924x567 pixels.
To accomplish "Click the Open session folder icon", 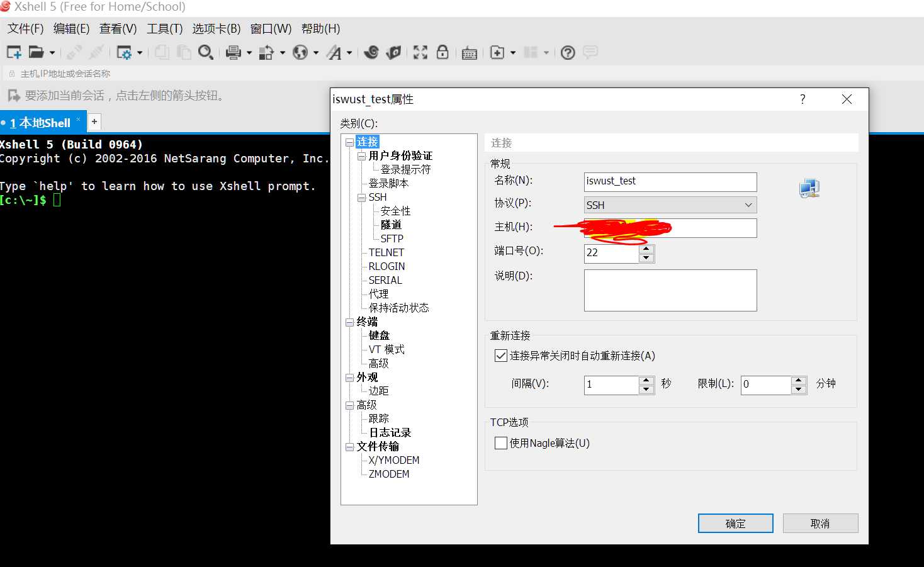I will pyautogui.click(x=37, y=52).
